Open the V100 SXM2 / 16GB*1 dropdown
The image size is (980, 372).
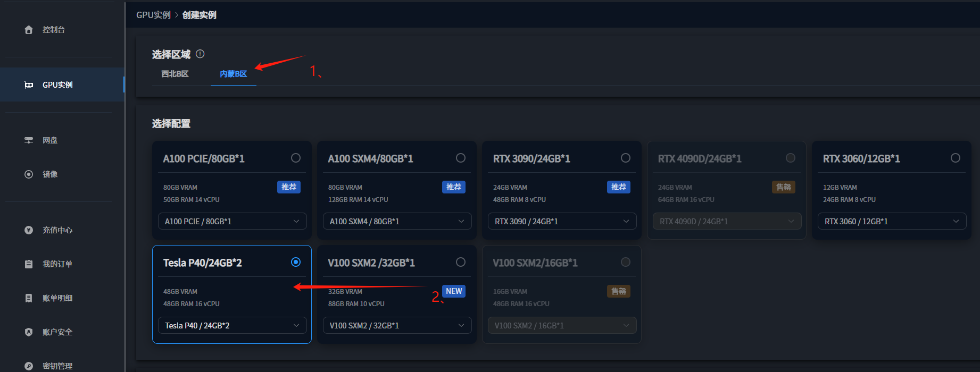pyautogui.click(x=562, y=325)
